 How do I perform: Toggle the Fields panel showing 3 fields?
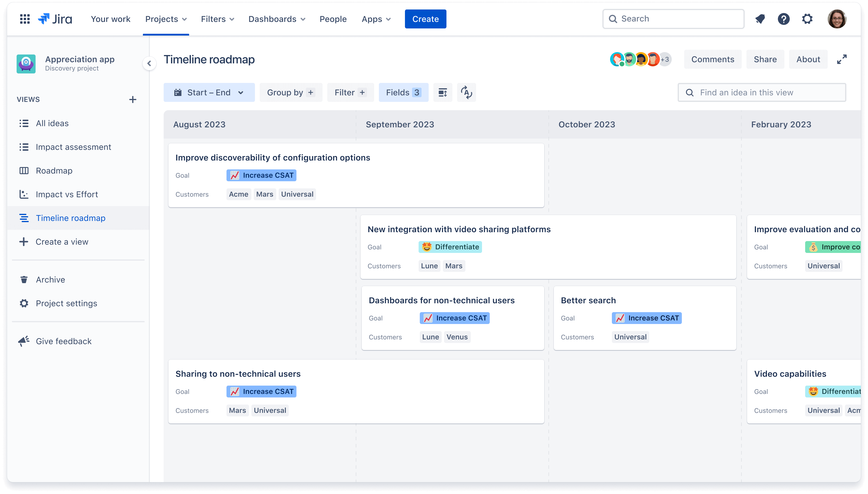coord(403,92)
